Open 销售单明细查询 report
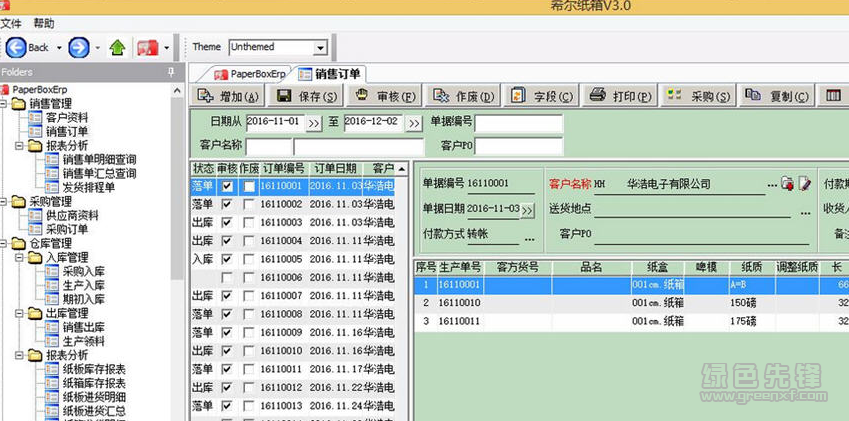 click(x=99, y=160)
